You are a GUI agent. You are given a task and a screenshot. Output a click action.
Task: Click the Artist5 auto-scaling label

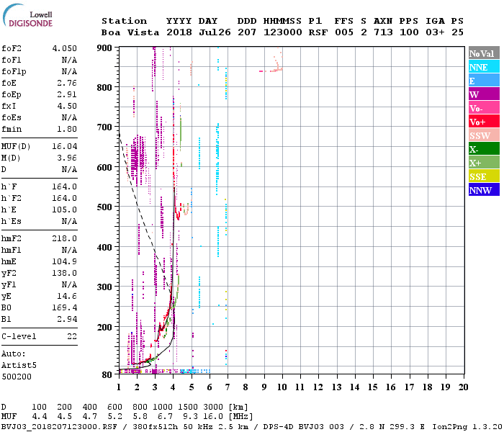(19, 366)
